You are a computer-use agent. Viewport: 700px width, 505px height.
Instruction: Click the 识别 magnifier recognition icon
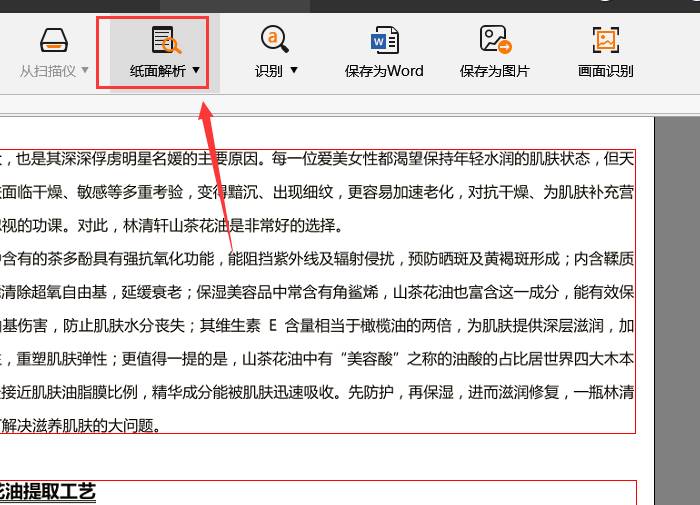click(x=275, y=39)
